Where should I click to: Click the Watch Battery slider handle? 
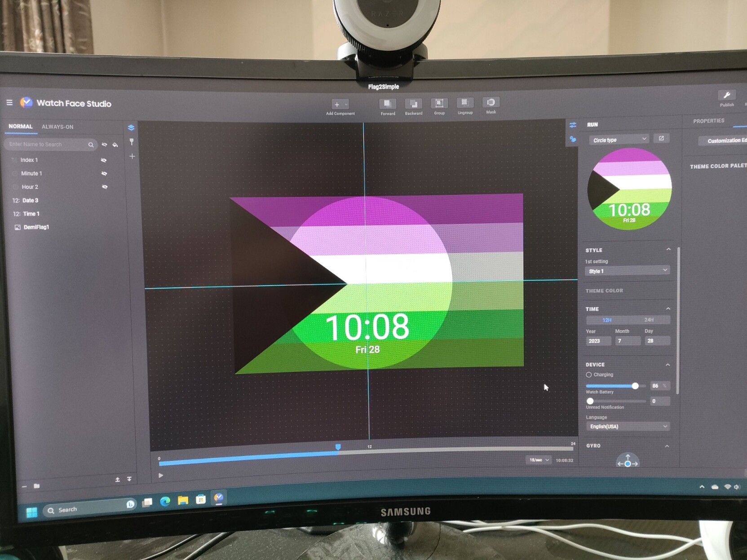pyautogui.click(x=635, y=386)
